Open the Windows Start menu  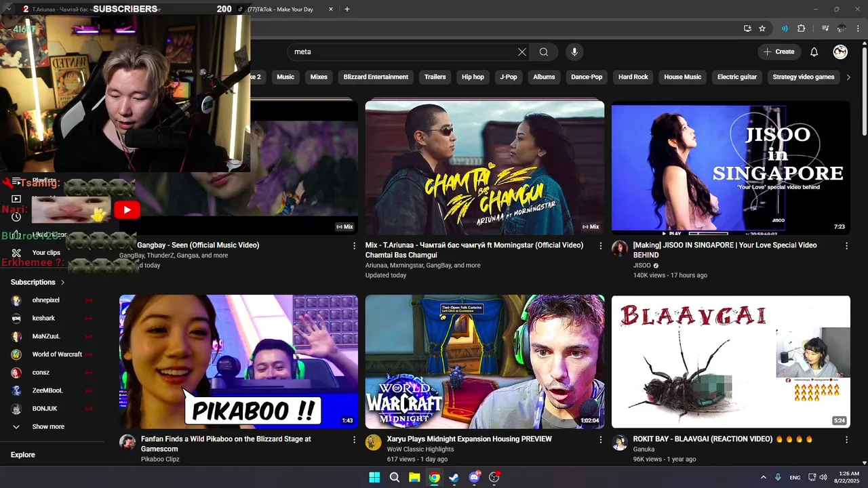tap(374, 477)
